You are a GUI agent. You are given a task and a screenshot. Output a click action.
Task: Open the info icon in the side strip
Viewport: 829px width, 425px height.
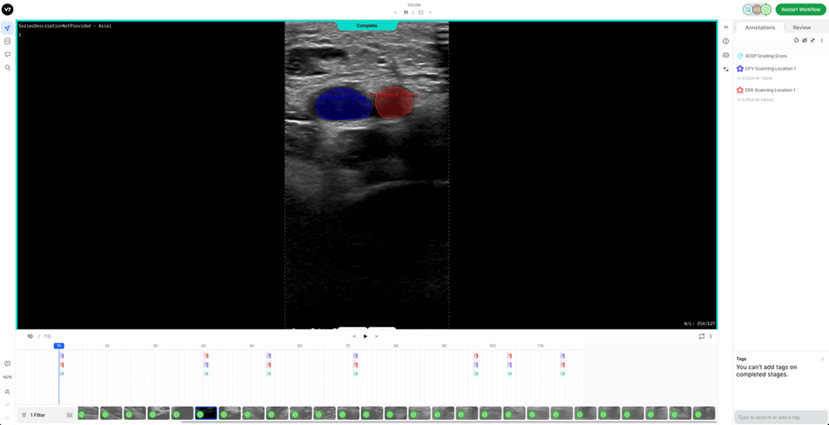(726, 41)
